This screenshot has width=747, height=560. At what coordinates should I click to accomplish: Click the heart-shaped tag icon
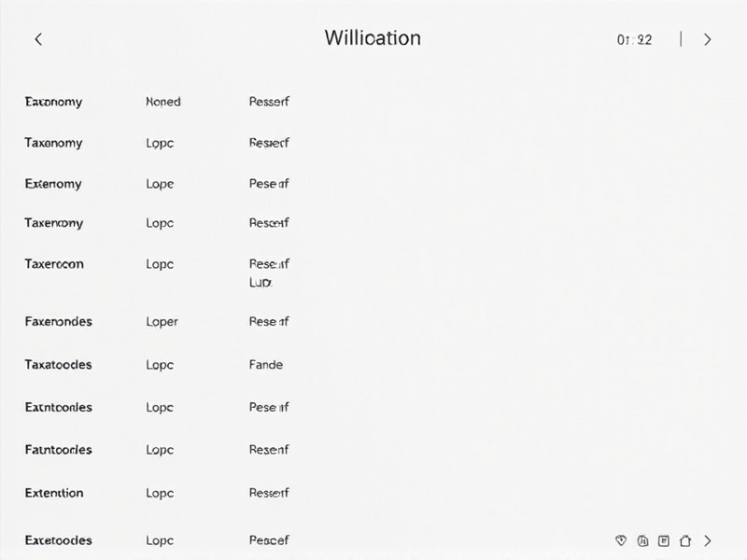coord(621,540)
